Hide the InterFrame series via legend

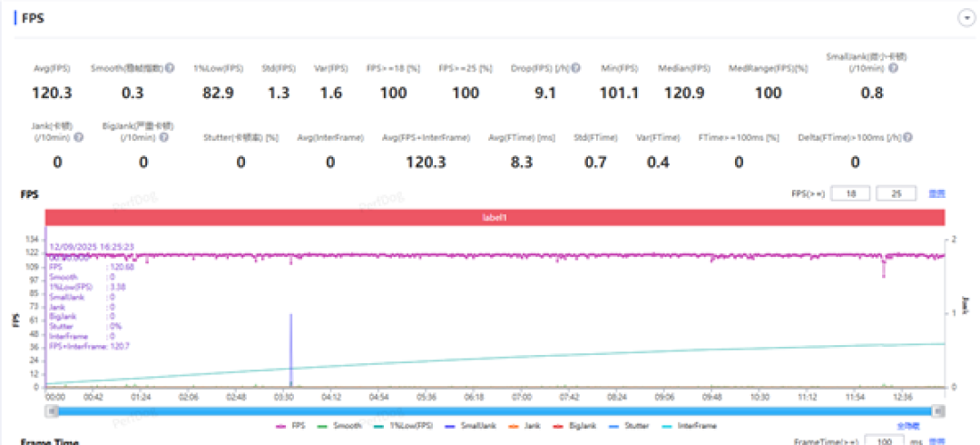click(x=686, y=426)
